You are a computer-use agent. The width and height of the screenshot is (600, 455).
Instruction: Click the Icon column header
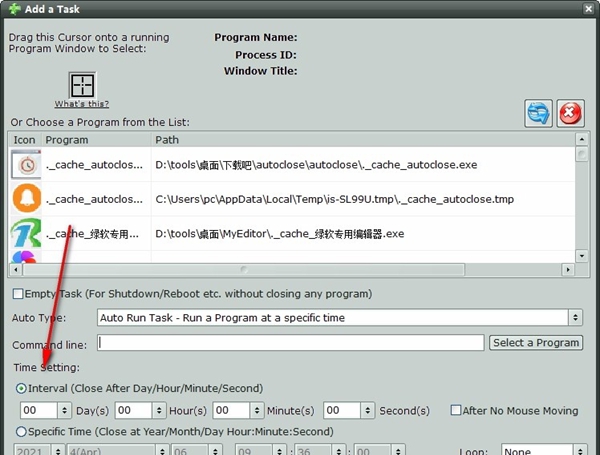coord(25,140)
